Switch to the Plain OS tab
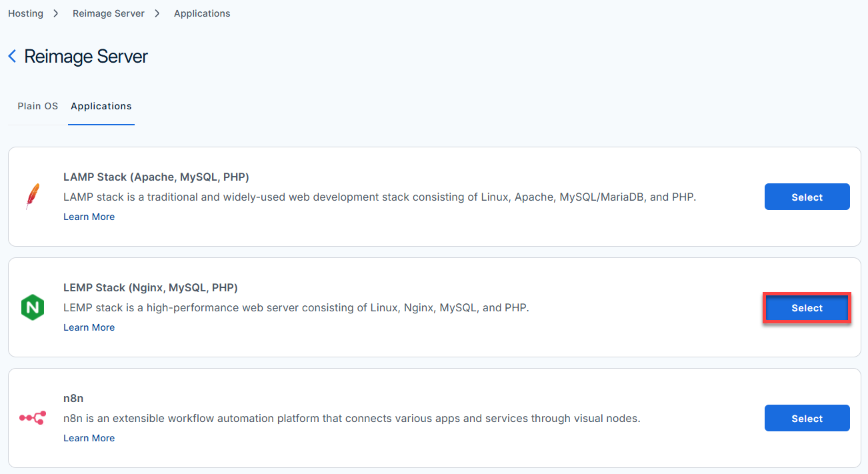Viewport: 868px width, 474px height. coord(38,106)
